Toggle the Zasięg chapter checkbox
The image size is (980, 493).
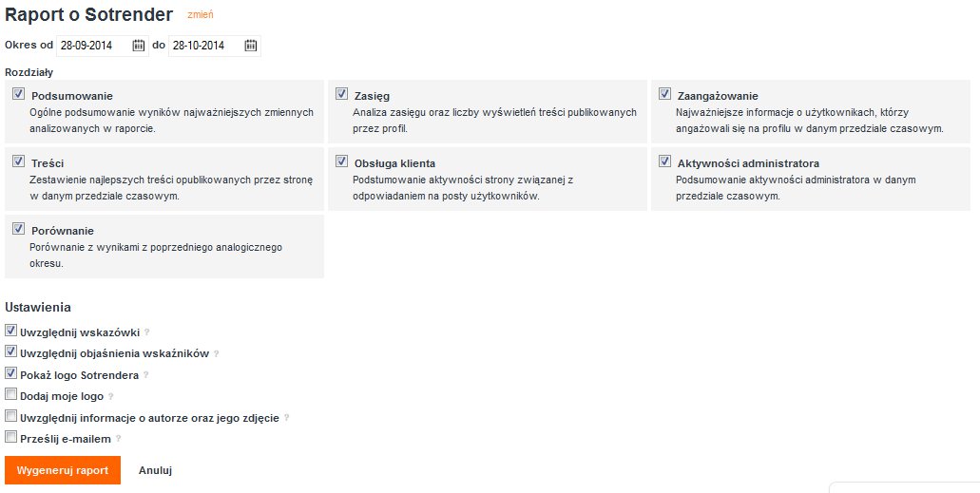342,94
